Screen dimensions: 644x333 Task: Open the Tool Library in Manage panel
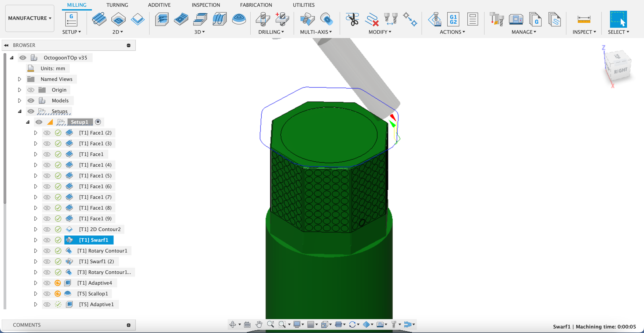point(497,19)
